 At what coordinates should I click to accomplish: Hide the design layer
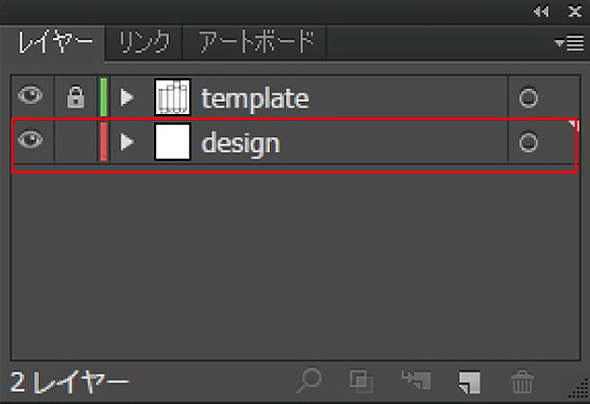(x=30, y=139)
